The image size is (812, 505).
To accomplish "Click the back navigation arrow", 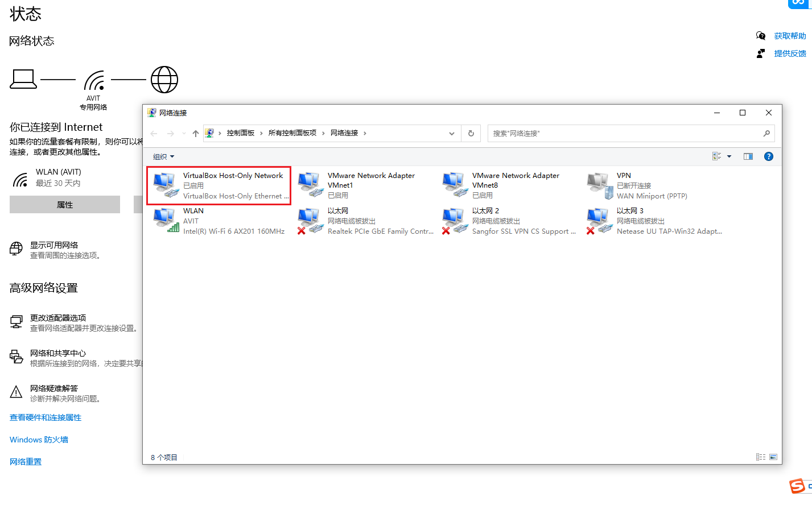I will [x=154, y=133].
